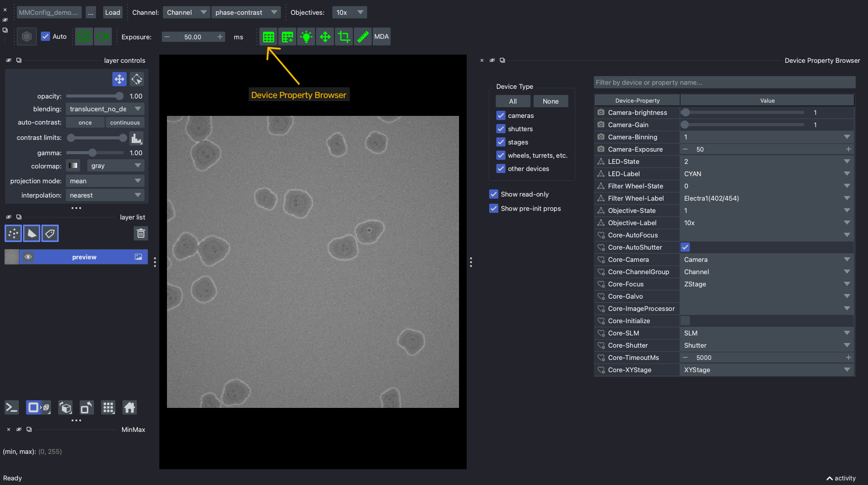Start live view with video camera icon
Image resolution: width=868 pixels, height=485 pixels.
103,37
